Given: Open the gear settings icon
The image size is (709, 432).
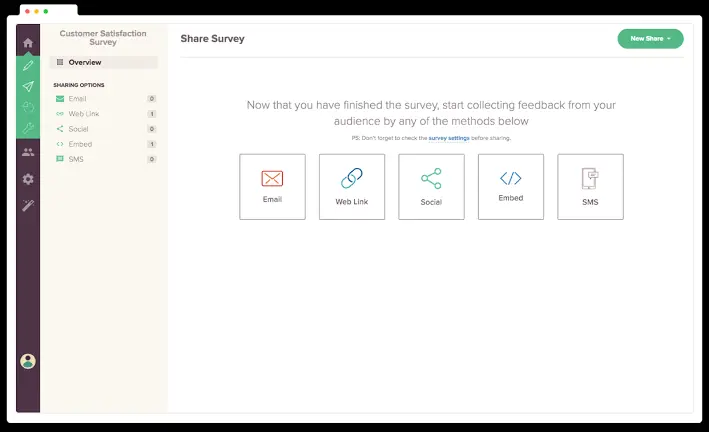Looking at the screenshot, I should point(28,179).
